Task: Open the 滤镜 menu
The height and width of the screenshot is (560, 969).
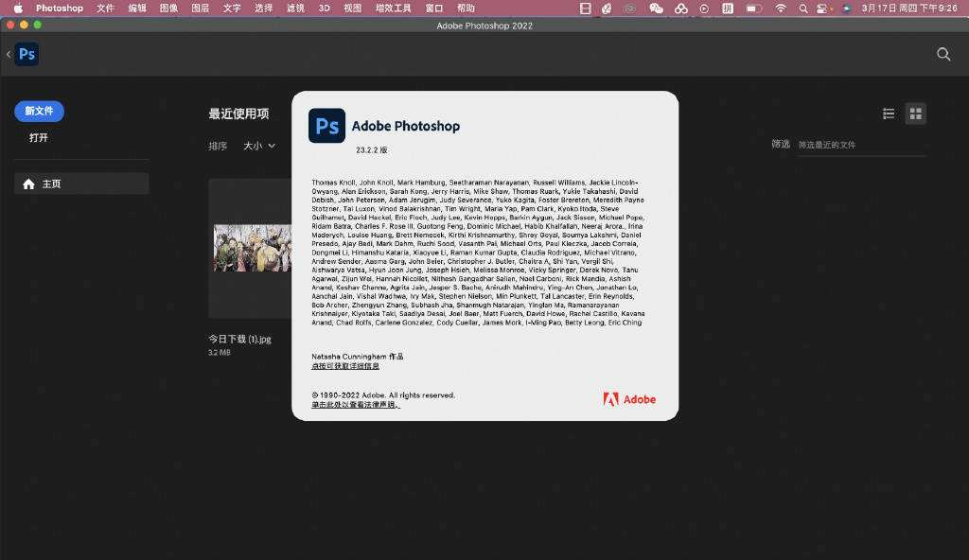Action: [295, 8]
